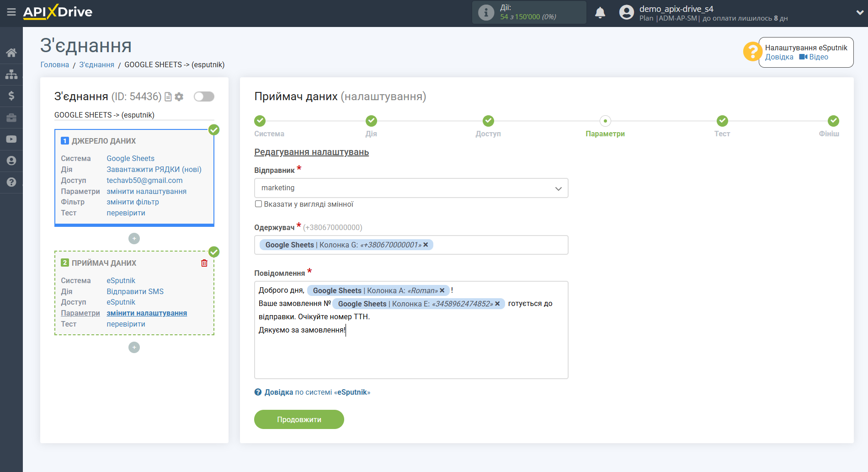
Task: Go to Головна breadcrumb
Action: coord(55,64)
